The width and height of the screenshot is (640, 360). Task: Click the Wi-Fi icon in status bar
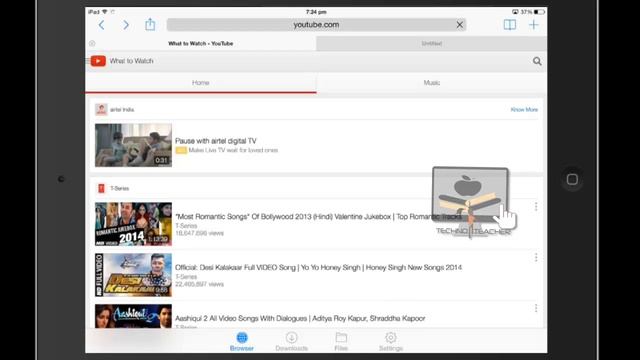105,12
